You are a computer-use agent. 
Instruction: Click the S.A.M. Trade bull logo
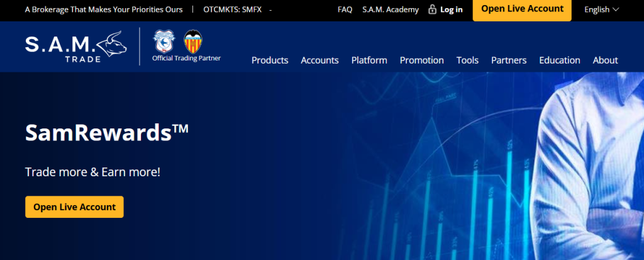76,47
